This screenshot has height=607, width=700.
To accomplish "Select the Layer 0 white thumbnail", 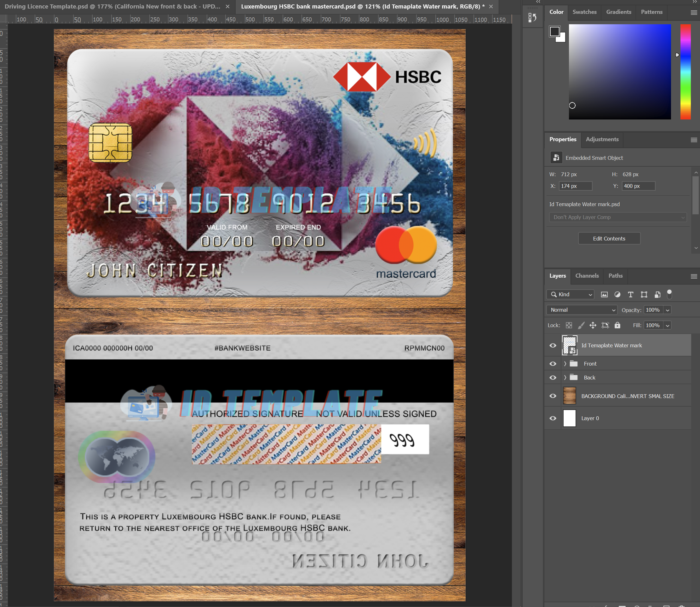I will coord(569,418).
